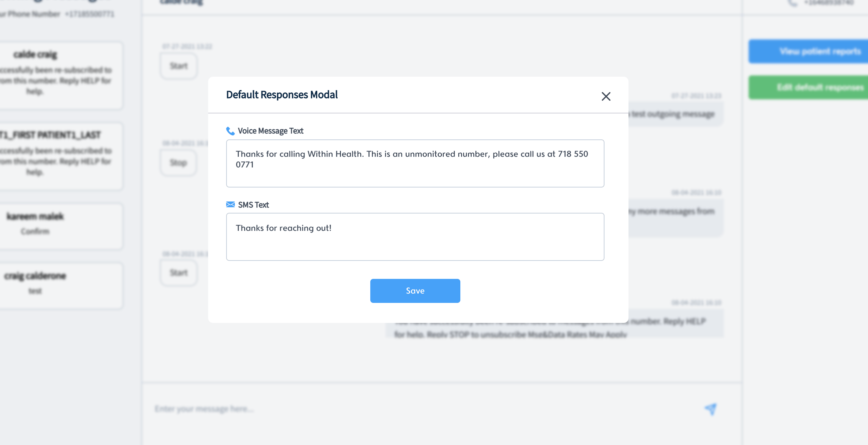The image size is (868, 445).
Task: Click the Default Responses Modal title
Action: (282, 95)
